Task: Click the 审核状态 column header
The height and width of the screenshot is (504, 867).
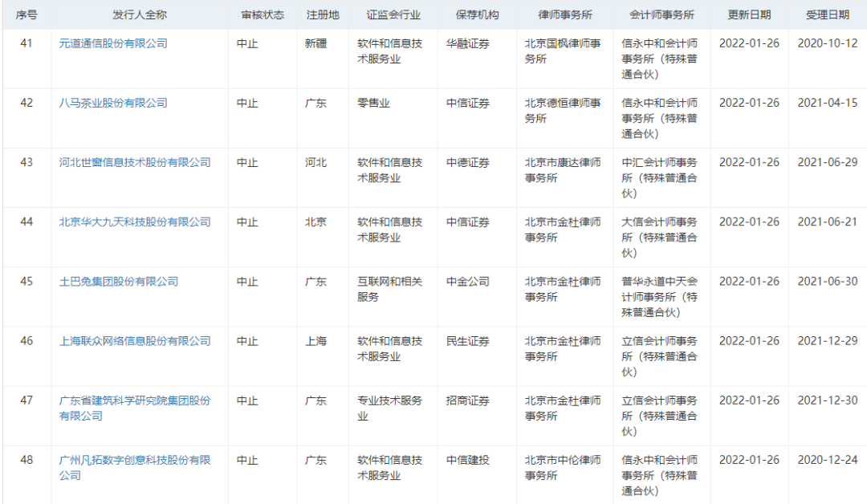Action: coord(263,15)
